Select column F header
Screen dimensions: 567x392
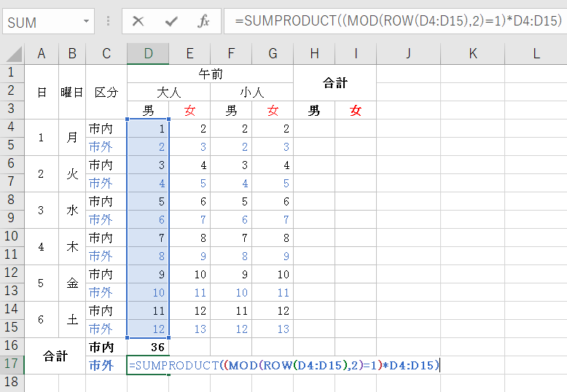[231, 53]
